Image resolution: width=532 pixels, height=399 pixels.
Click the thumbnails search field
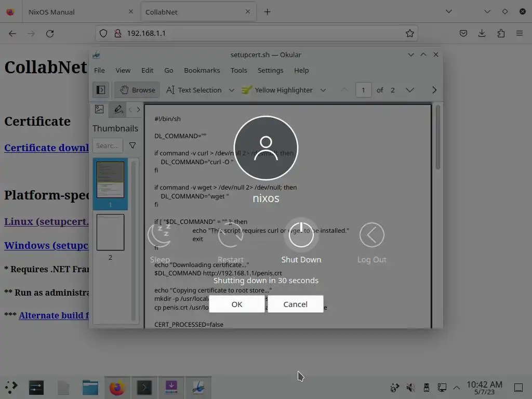pyautogui.click(x=108, y=145)
